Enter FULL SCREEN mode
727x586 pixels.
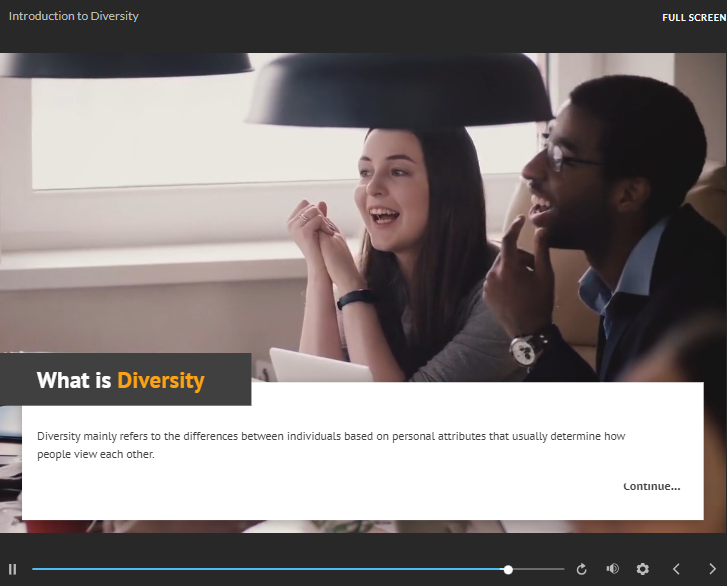(x=694, y=17)
